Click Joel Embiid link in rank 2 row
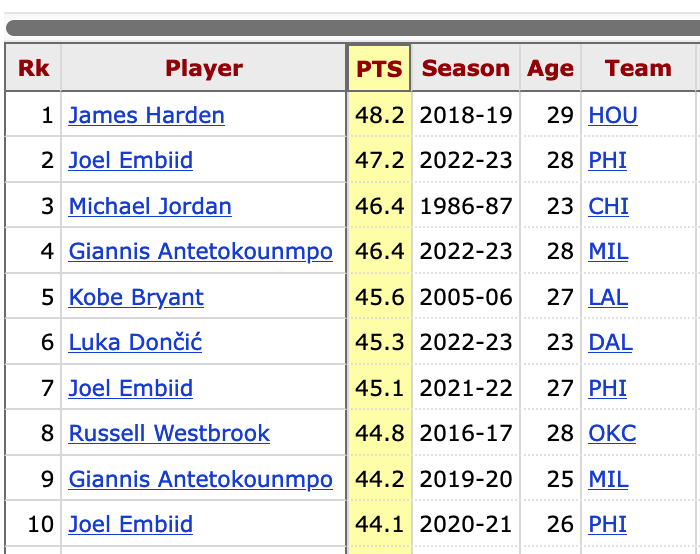Screen dimensions: 700x554 (x=131, y=160)
